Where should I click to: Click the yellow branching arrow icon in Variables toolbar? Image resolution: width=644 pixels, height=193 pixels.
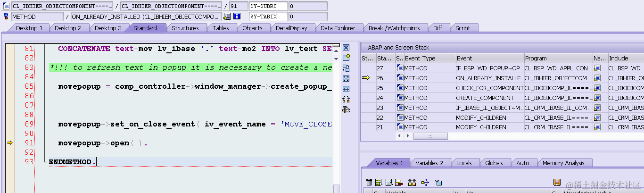click(425, 182)
